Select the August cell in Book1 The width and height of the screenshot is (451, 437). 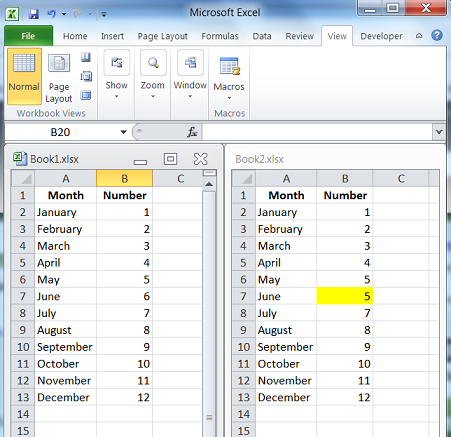click(66, 330)
